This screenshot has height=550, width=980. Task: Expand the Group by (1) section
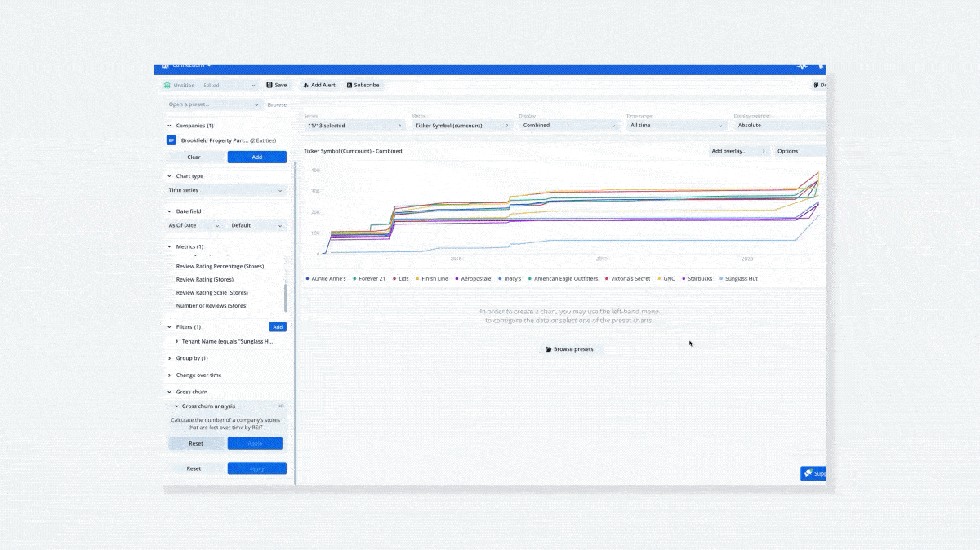point(169,358)
